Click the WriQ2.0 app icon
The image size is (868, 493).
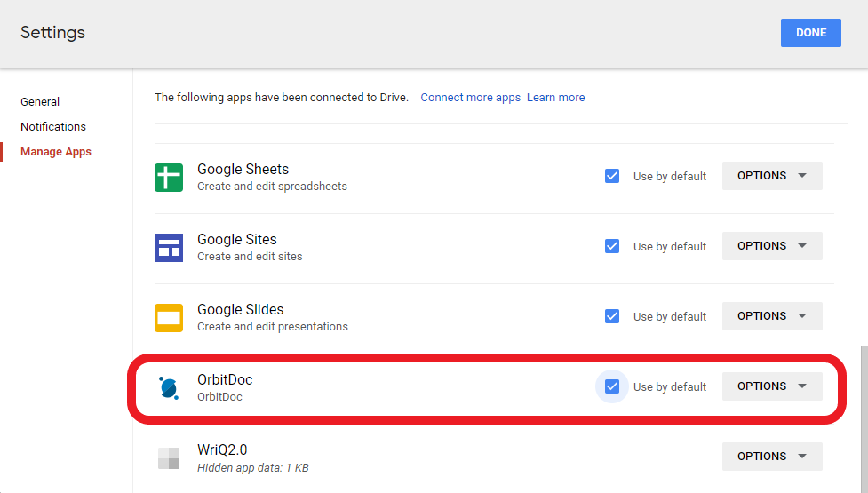(x=168, y=458)
